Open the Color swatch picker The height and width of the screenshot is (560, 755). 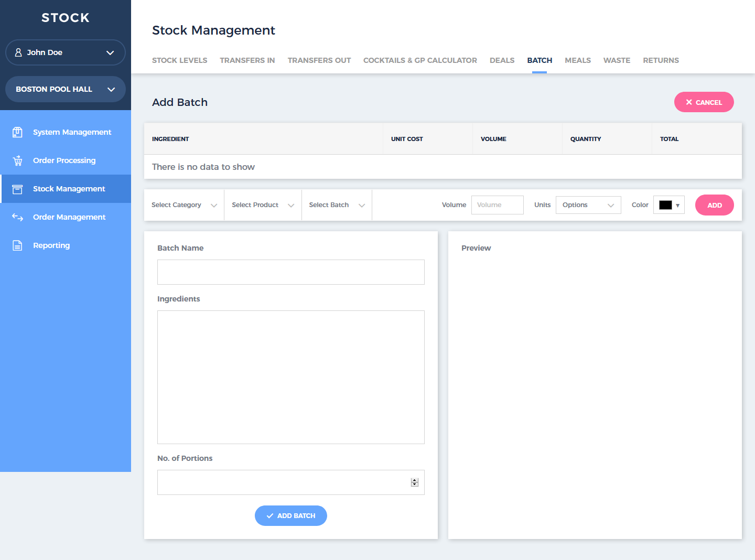tap(668, 205)
